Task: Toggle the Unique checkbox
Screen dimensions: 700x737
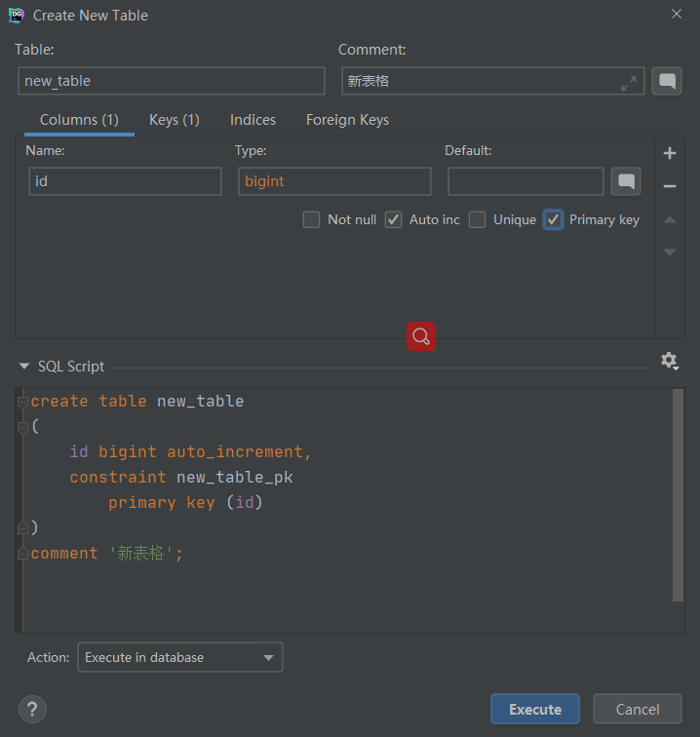Action: (x=477, y=219)
